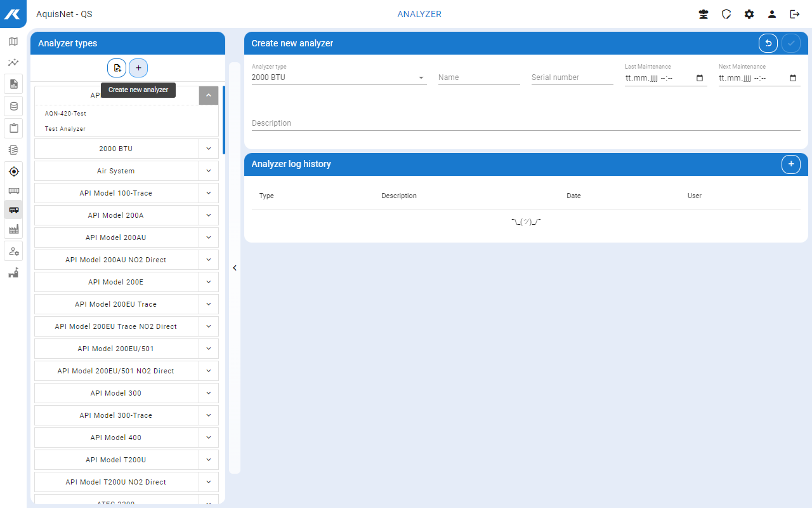Open the Analyzer type dropdown
The image size is (812, 508).
point(339,77)
